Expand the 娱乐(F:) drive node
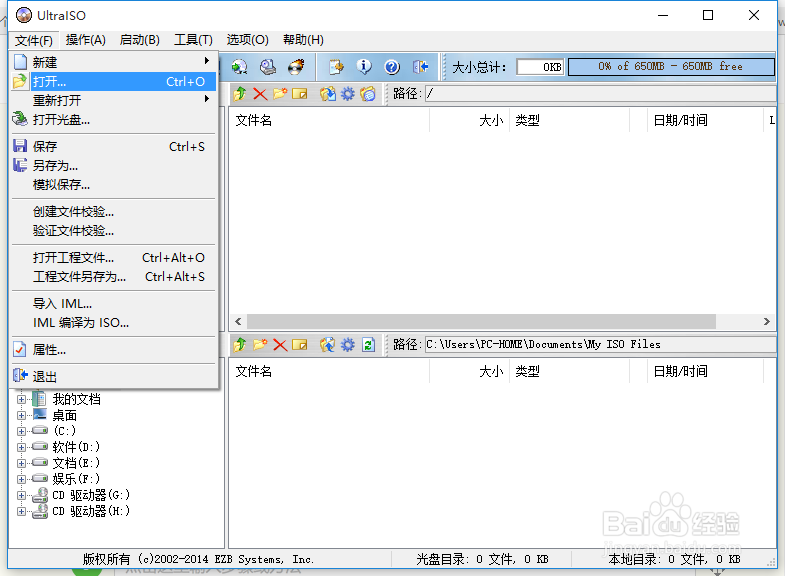Screen dimensions: 785x576 (x=21, y=479)
